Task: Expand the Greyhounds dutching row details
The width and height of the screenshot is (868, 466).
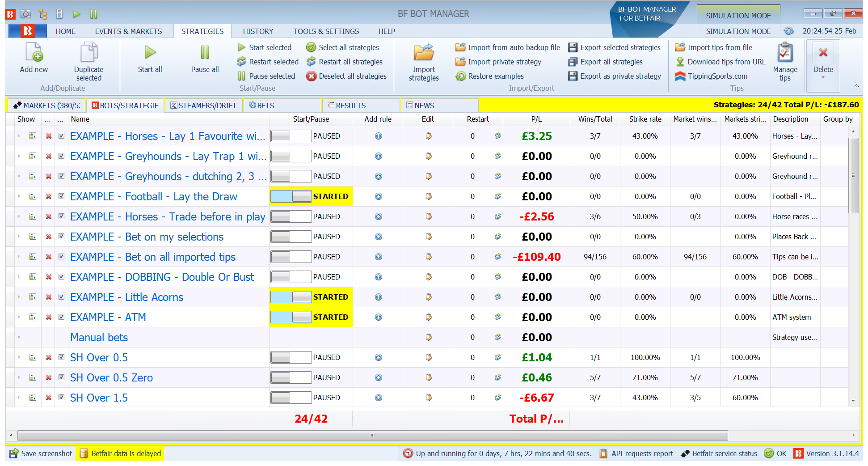Action: pyautogui.click(x=19, y=176)
